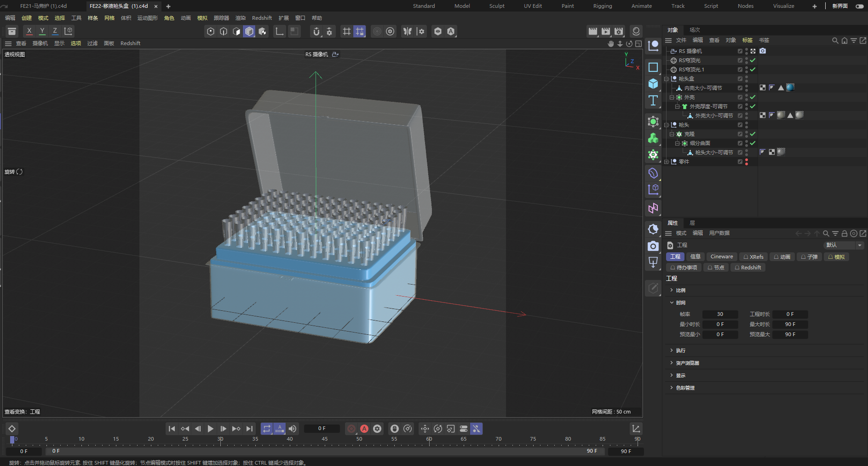Expand the 执行 section
Image resolution: width=868 pixels, height=466 pixels.
[672, 350]
